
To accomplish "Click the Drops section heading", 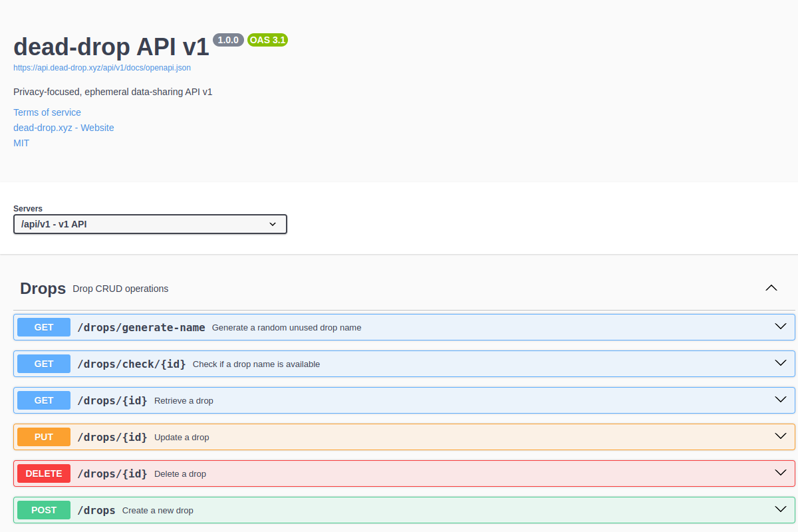I will [x=43, y=289].
